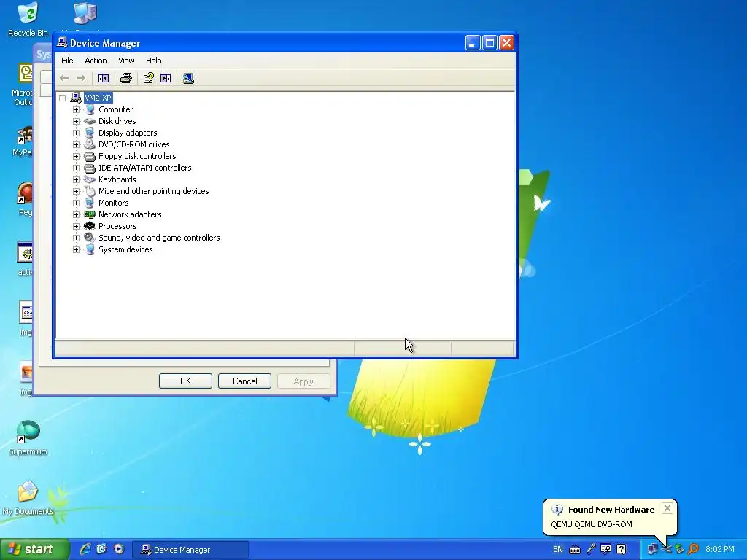The image size is (747, 560).
Task: Click the Device Manager taskbar button
Action: [x=190, y=550]
